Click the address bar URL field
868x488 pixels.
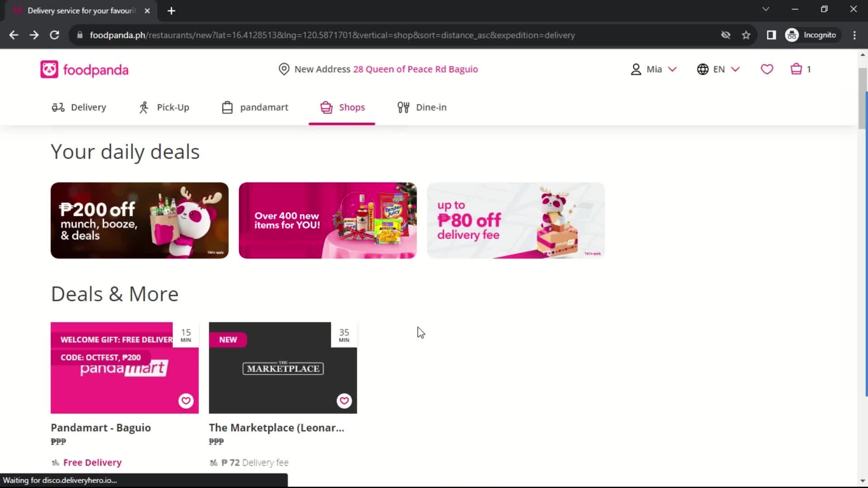coord(332,35)
